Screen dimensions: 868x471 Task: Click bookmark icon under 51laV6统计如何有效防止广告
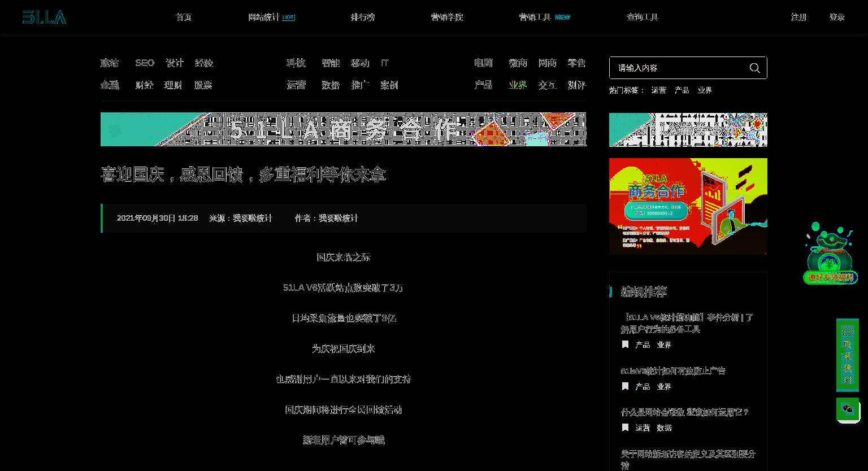(x=625, y=386)
